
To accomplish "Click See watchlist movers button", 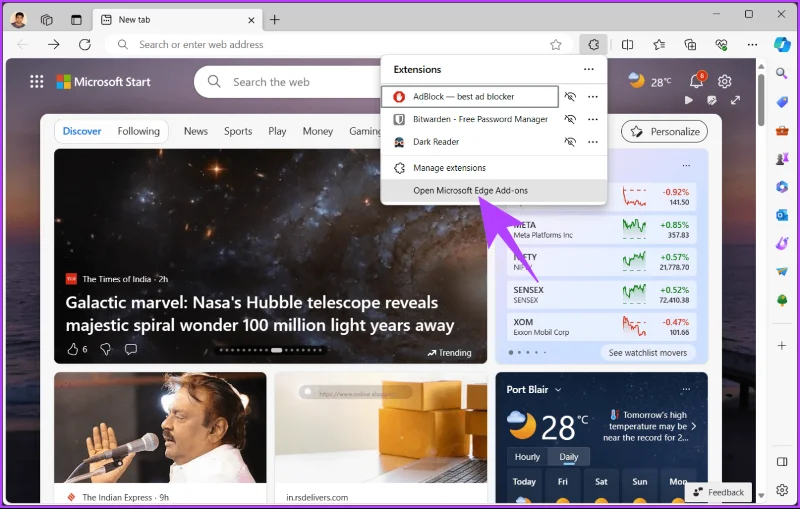I will (x=647, y=352).
